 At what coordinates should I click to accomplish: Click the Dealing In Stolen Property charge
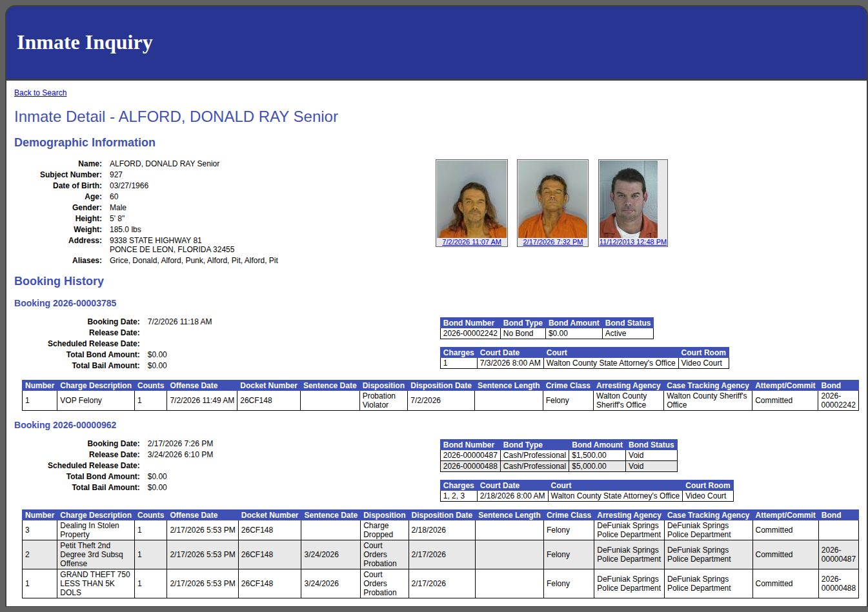coord(96,530)
